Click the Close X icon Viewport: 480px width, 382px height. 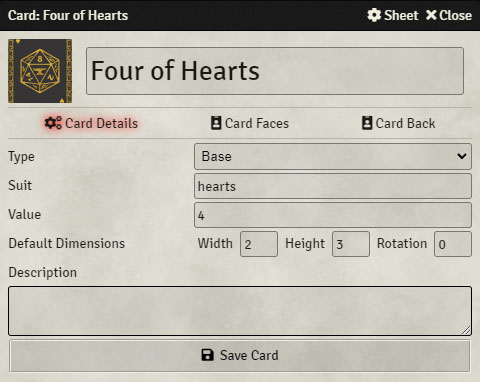[x=431, y=15]
